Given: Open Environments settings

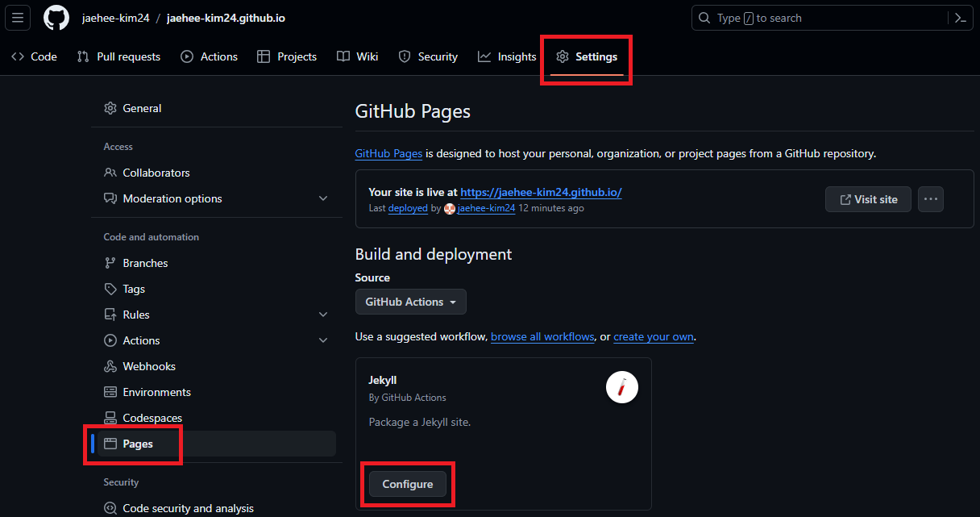Looking at the screenshot, I should [217, 392].
